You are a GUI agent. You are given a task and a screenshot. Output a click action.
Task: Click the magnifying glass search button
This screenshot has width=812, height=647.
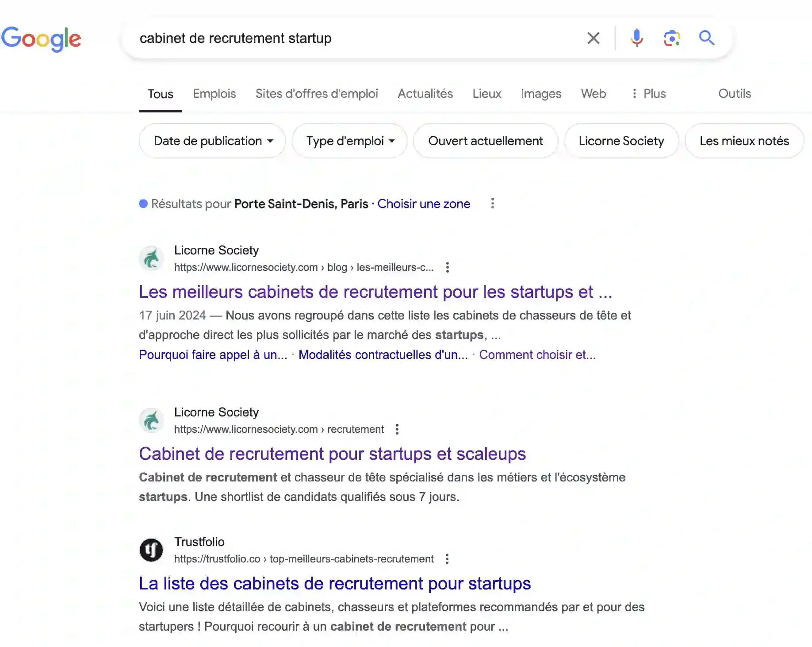click(x=706, y=38)
